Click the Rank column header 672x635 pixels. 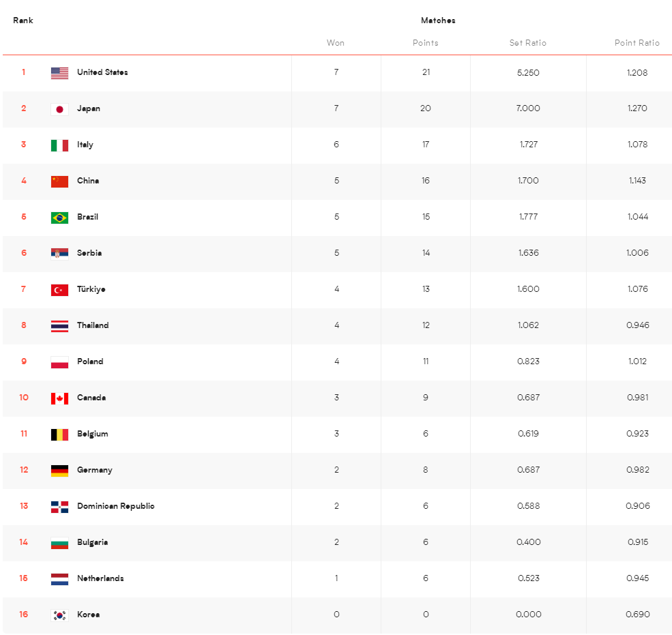tap(23, 20)
